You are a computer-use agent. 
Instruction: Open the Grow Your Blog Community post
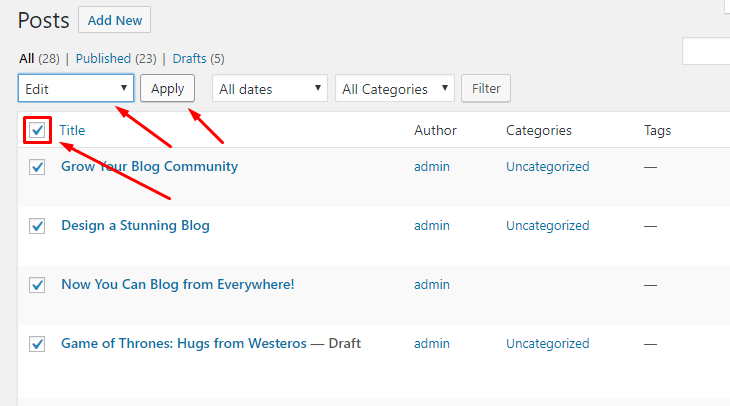pyautogui.click(x=149, y=167)
